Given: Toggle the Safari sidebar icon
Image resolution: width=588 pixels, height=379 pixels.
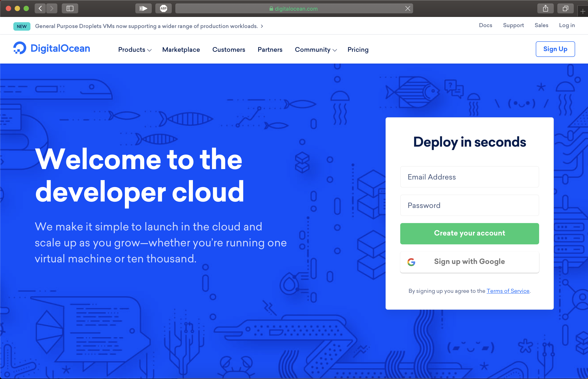Looking at the screenshot, I should [70, 9].
